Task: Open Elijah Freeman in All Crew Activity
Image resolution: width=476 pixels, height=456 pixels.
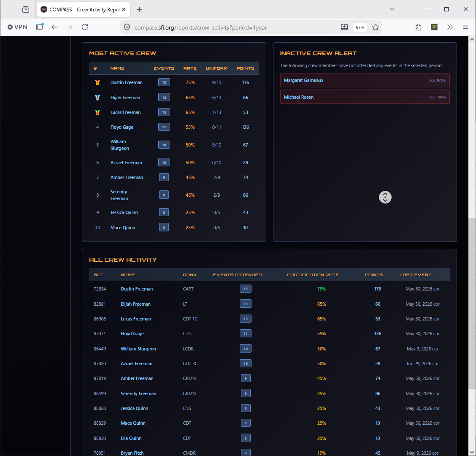Action: pos(135,304)
